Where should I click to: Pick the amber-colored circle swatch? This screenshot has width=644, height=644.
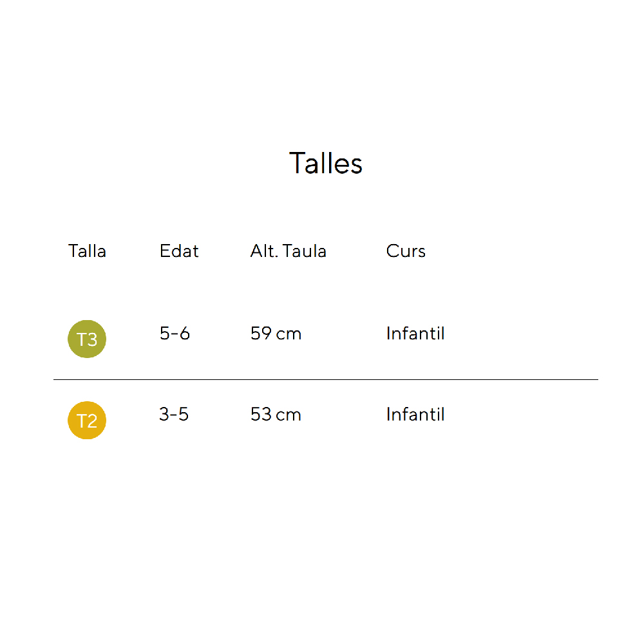[x=87, y=421]
